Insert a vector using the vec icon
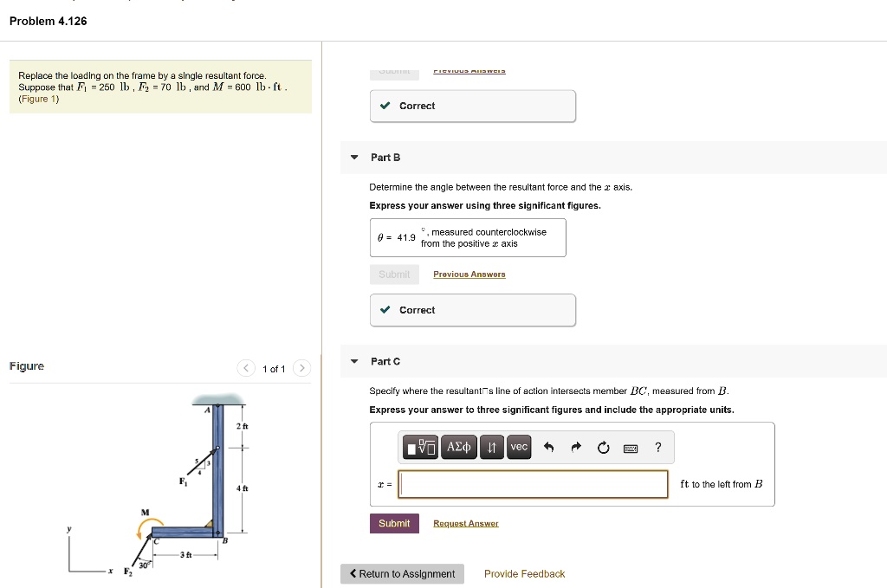The image size is (887, 588). 518,447
